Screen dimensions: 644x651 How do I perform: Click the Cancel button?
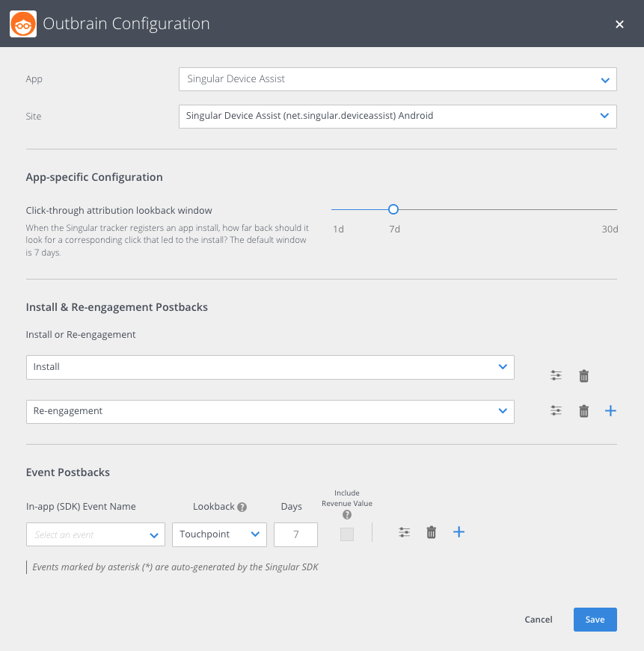click(x=539, y=620)
